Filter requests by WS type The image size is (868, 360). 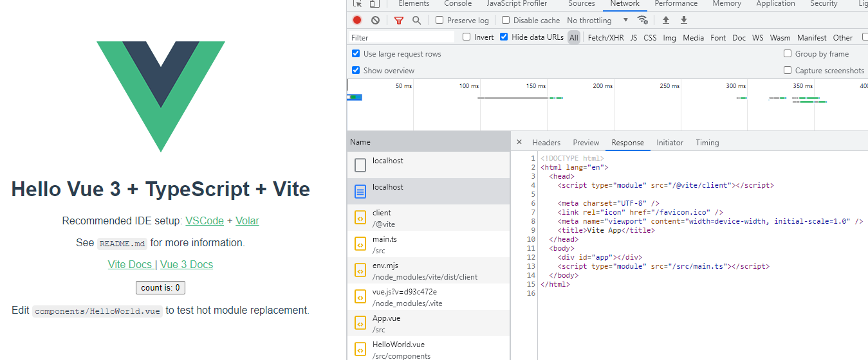[x=758, y=38]
